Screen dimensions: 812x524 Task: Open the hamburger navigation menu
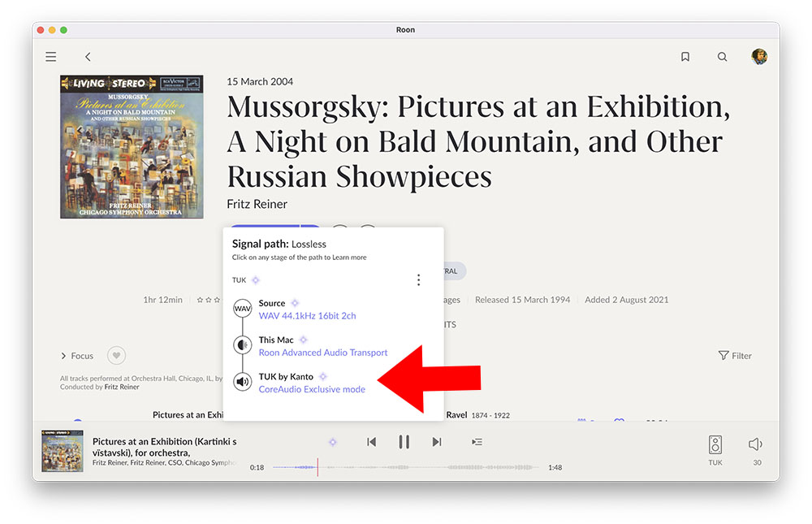[x=51, y=57]
